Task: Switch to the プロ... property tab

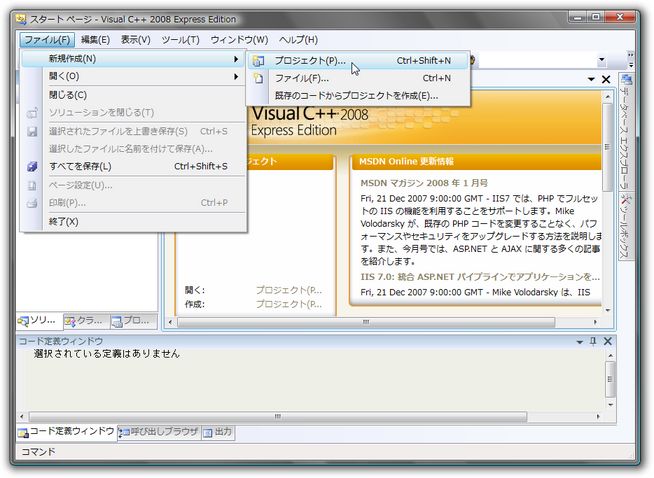Action: (133, 320)
